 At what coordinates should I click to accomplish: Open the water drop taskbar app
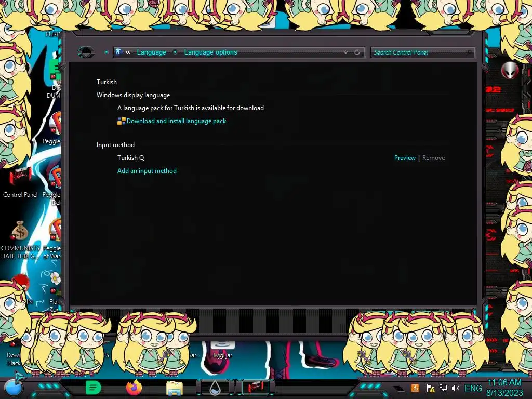[215, 388]
